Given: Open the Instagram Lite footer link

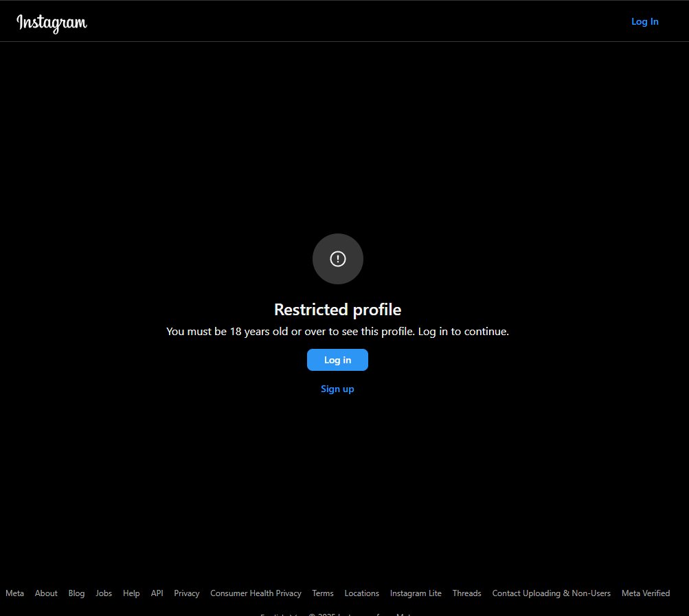Looking at the screenshot, I should pos(416,593).
